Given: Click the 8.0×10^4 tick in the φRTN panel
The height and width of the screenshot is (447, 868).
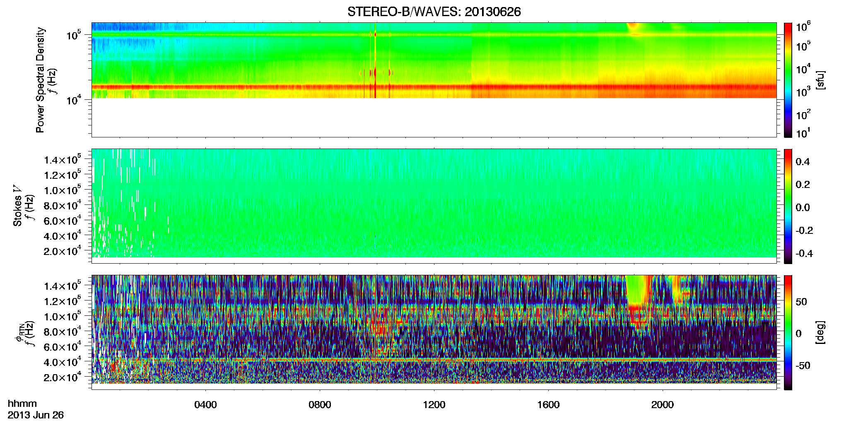Looking at the screenshot, I should click(63, 332).
